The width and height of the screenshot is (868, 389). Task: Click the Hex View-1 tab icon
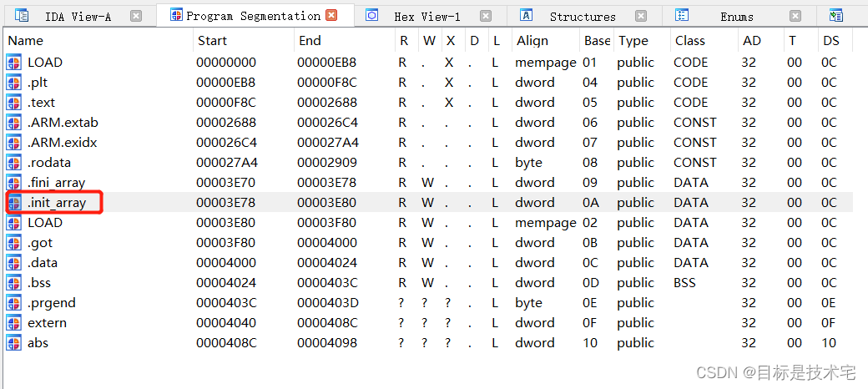372,16
